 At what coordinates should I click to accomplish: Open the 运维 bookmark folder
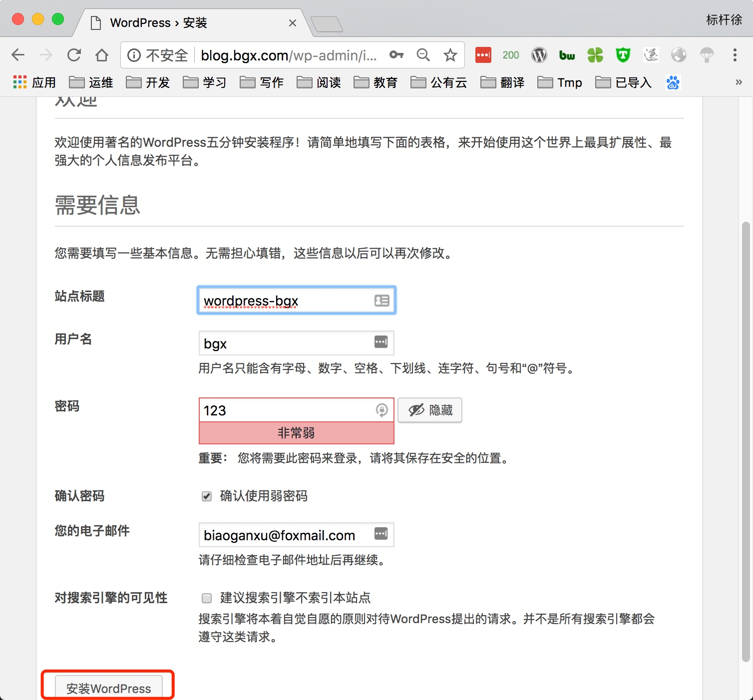pyautogui.click(x=91, y=82)
